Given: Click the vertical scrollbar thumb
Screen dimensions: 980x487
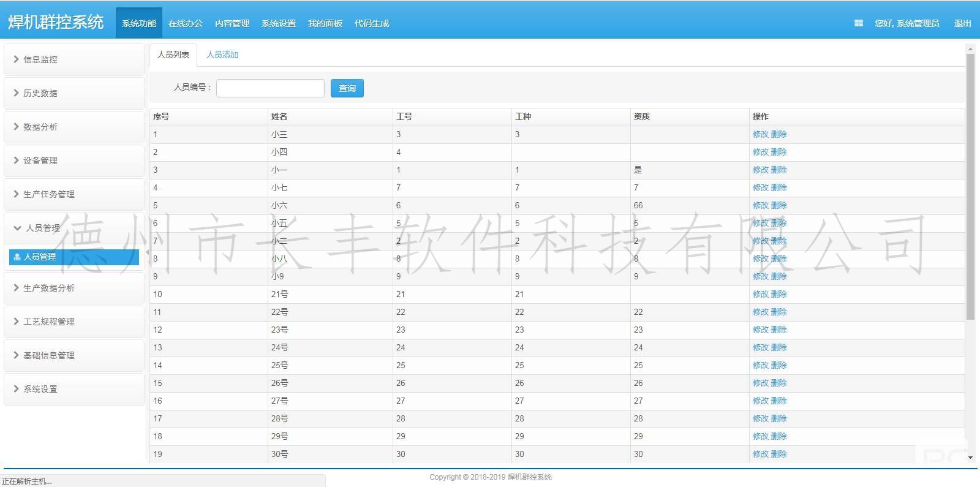Looking at the screenshot, I should (970, 184).
